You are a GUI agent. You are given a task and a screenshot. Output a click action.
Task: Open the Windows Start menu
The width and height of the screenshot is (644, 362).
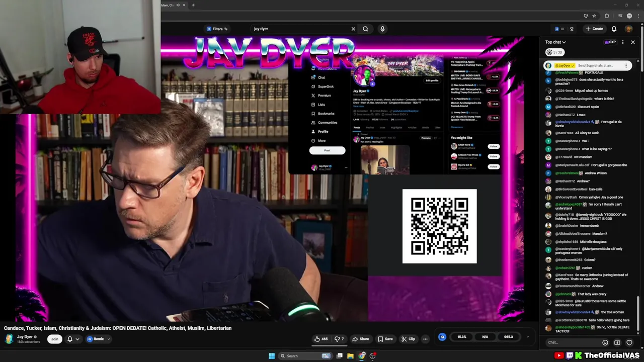tap(272, 356)
